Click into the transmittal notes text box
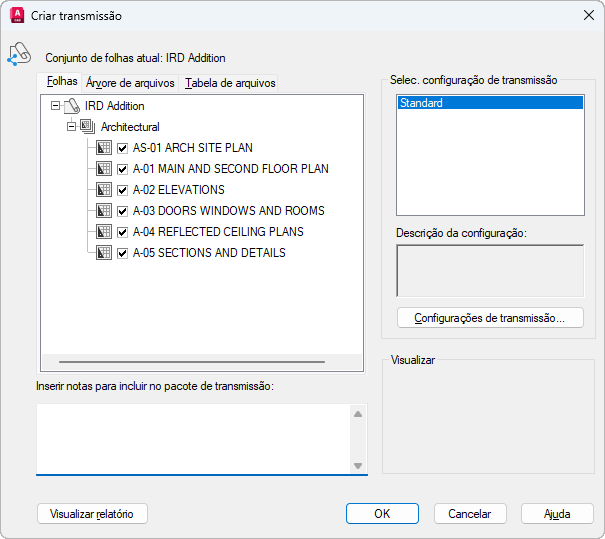This screenshot has height=539, width=605. click(192, 438)
